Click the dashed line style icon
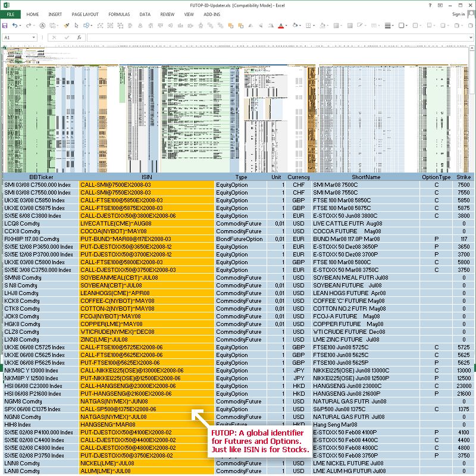The image size is (476, 476). tap(374, 26)
